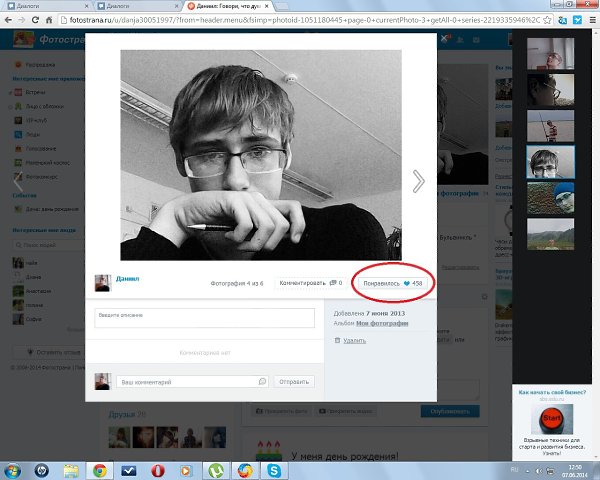600x480 pixels.
Task: Click the author avatar beside Даниил
Action: pos(102,283)
